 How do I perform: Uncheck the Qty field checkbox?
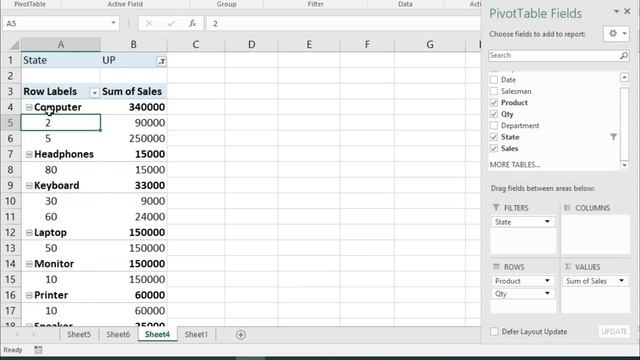tap(494, 114)
